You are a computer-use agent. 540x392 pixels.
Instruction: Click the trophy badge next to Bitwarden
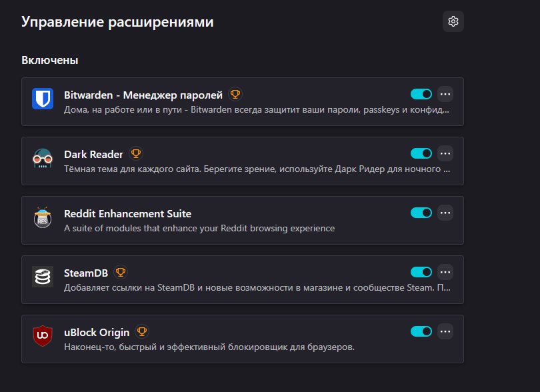pos(235,94)
